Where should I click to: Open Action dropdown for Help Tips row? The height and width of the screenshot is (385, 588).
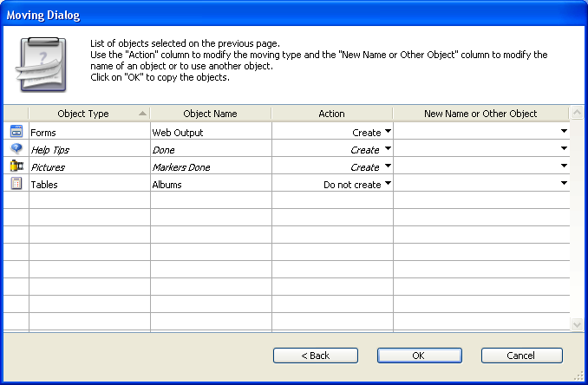388,149
